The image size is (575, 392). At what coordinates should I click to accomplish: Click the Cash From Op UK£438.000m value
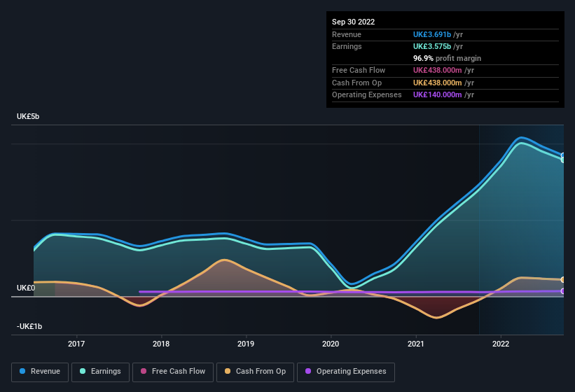point(438,83)
